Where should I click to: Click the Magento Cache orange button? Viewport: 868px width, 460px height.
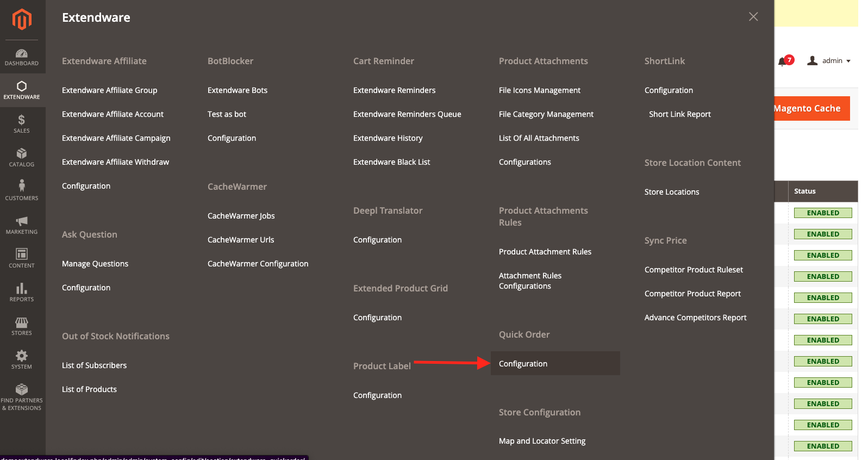(x=810, y=109)
